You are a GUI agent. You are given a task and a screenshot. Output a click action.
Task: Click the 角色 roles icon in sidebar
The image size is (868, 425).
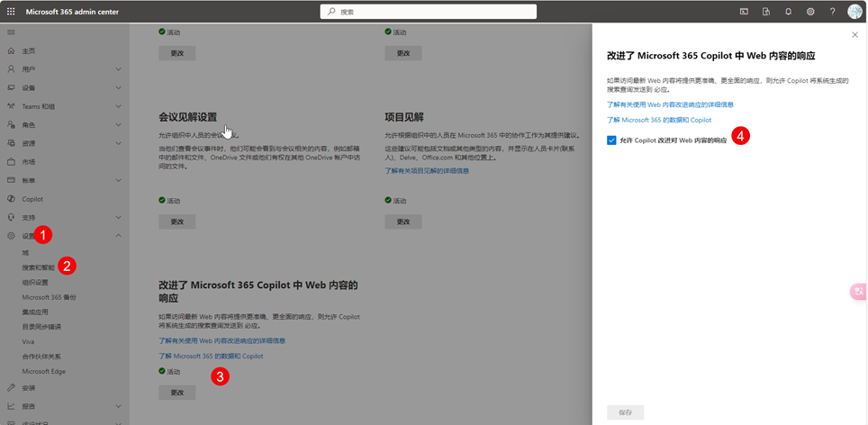(x=11, y=125)
